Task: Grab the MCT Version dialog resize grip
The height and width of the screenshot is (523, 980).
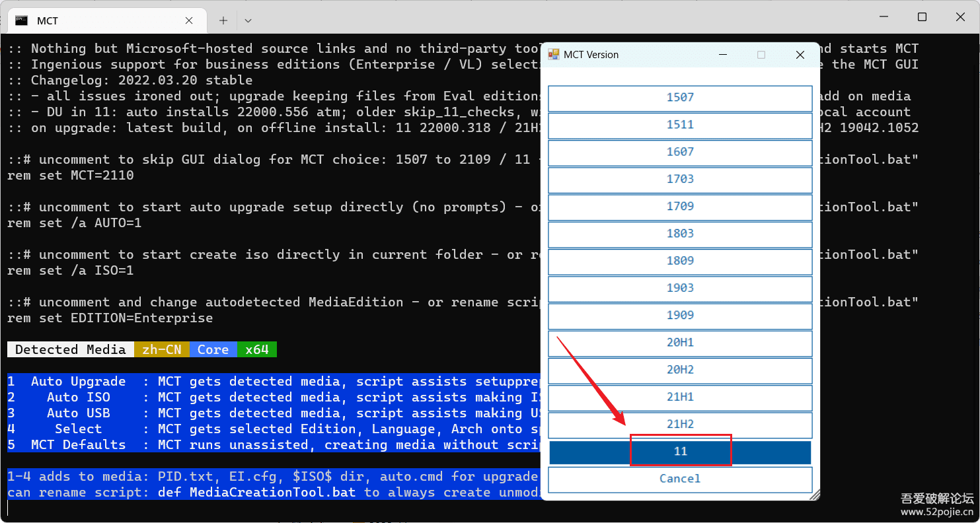Action: (x=814, y=495)
